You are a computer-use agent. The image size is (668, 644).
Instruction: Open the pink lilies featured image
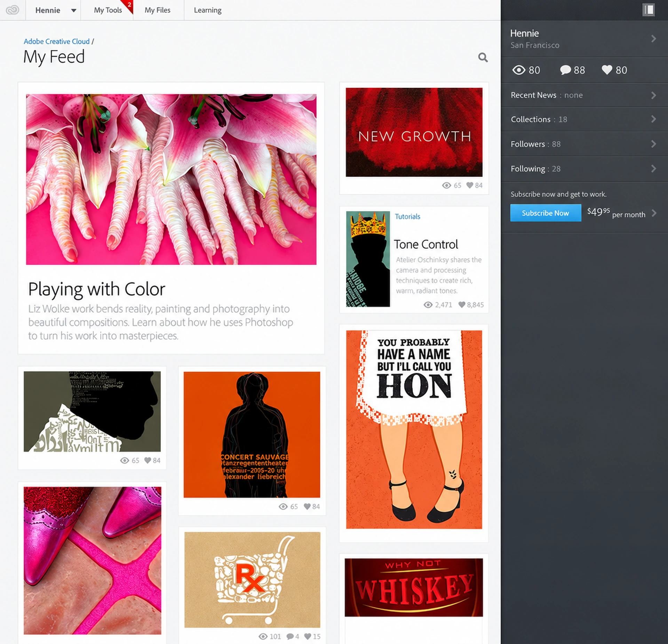coord(171,179)
